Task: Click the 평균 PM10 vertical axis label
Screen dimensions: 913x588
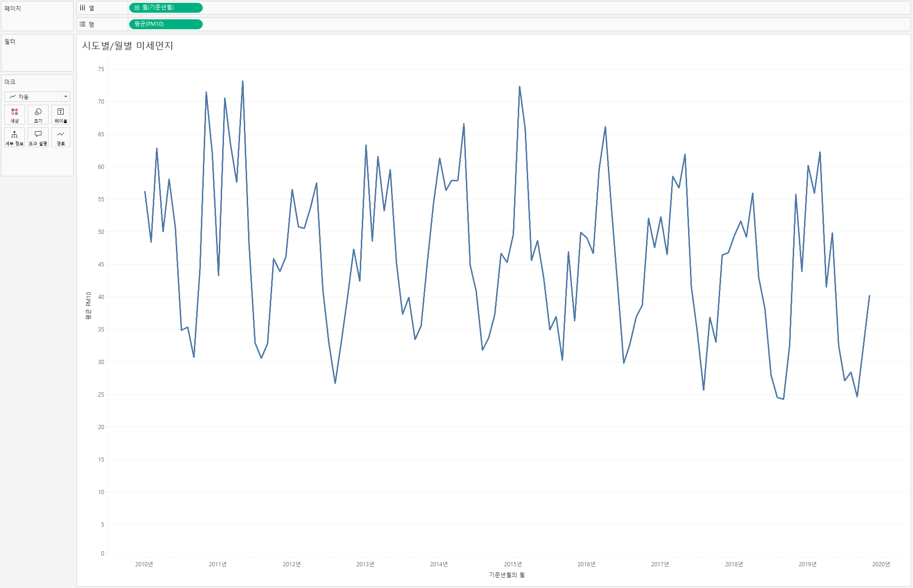Action: [88, 306]
